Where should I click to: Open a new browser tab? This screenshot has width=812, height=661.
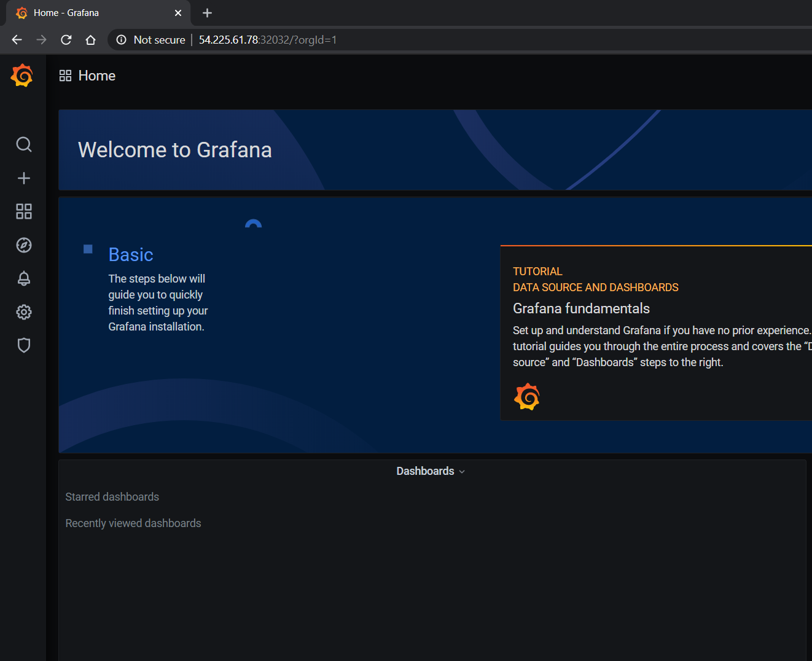click(207, 13)
